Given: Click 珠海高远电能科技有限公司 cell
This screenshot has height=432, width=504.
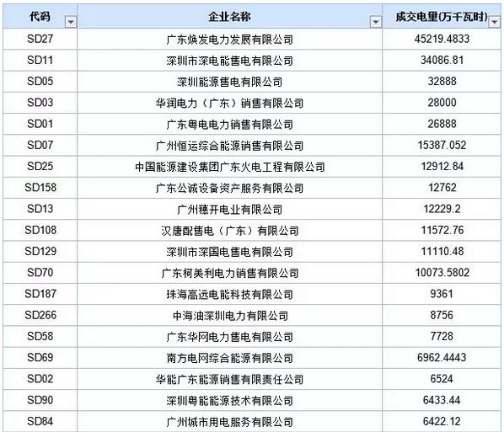Looking at the screenshot, I should tap(229, 294).
